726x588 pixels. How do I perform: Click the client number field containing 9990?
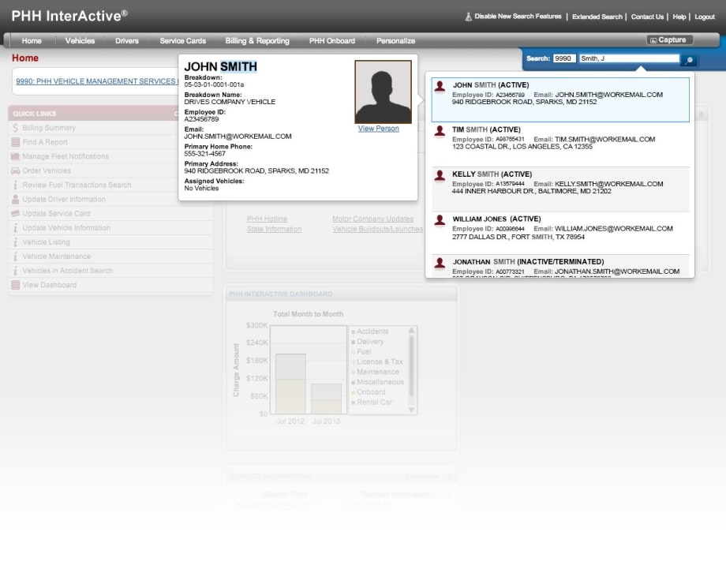coord(564,58)
